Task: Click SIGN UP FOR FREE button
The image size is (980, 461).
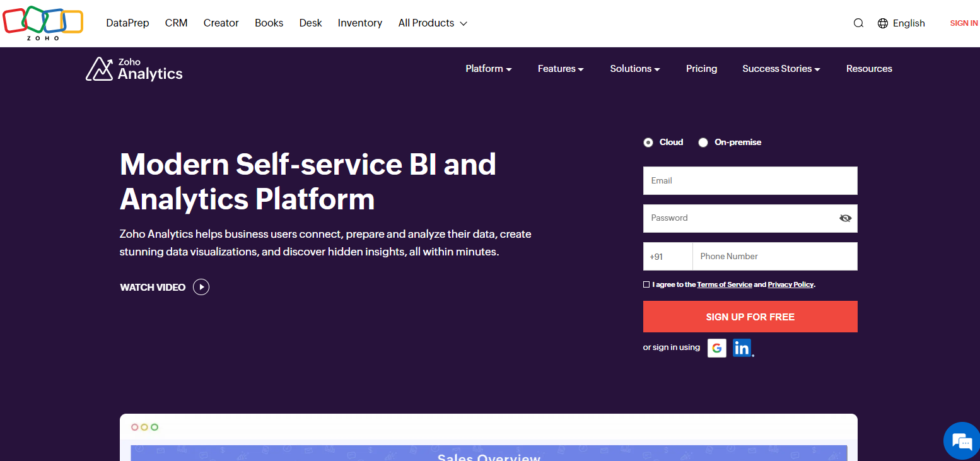Action: point(750,317)
